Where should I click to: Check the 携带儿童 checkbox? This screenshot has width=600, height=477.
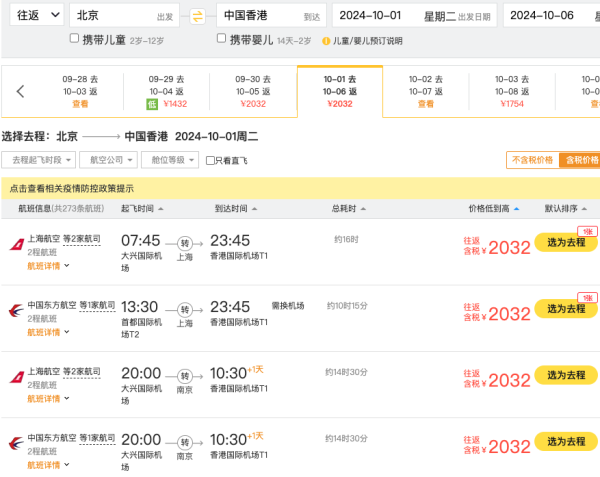coord(74,38)
